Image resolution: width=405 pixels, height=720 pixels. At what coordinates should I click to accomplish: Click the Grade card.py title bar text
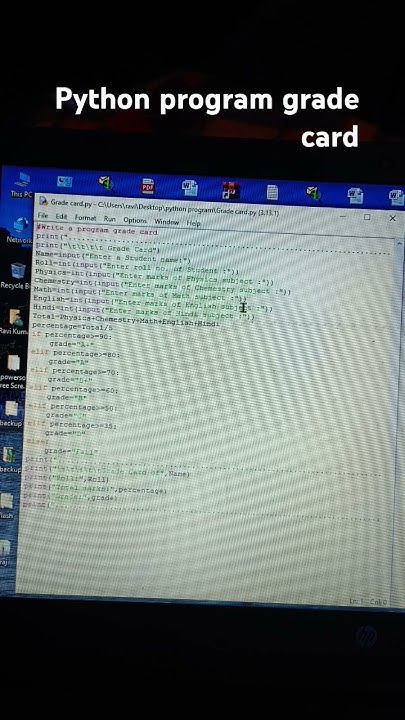(x=164, y=207)
